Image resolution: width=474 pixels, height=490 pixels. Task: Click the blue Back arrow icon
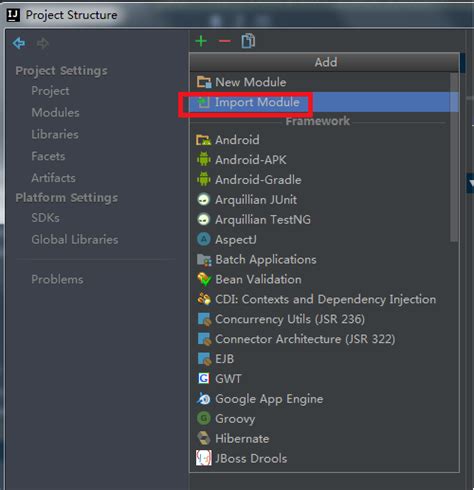19,43
